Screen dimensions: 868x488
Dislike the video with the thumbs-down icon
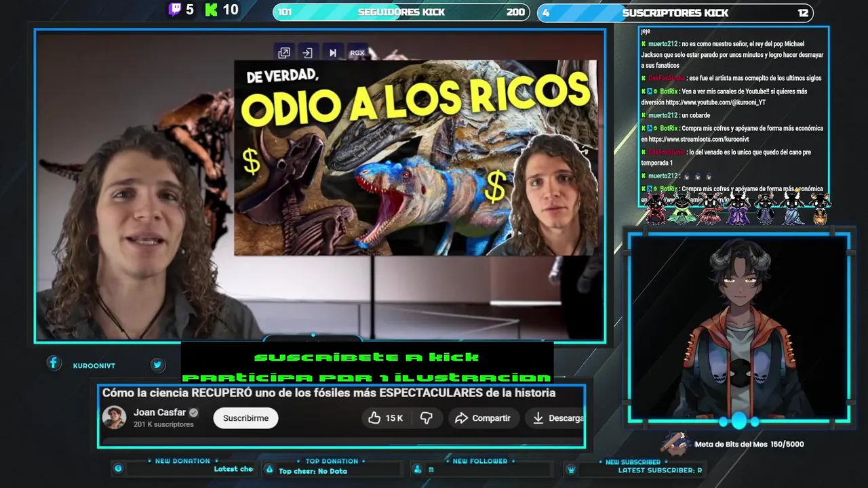pos(426,418)
